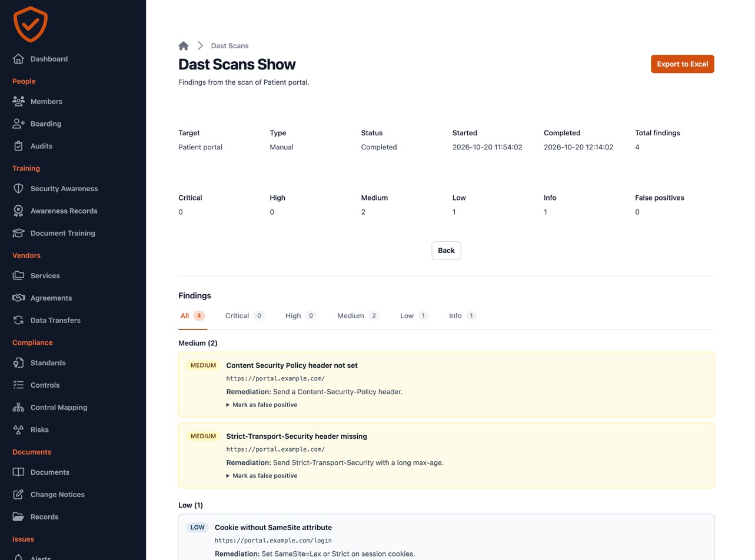Click the Medium (2) group heading
755x560 pixels.
pos(198,343)
